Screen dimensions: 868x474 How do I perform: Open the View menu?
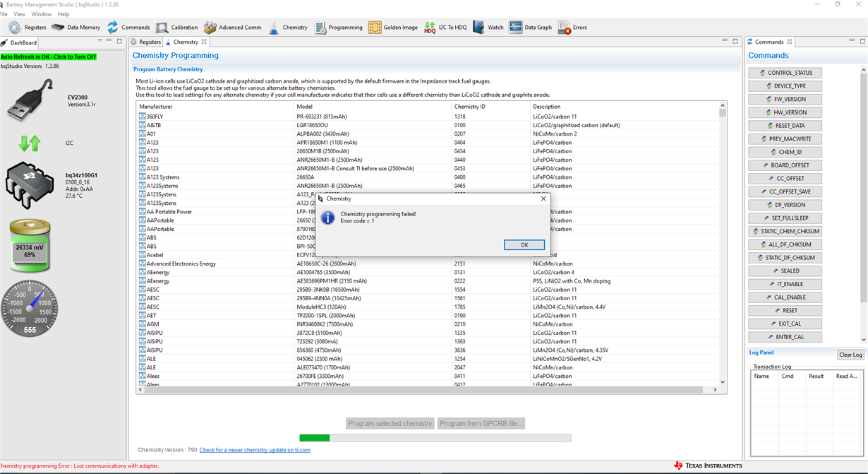point(20,14)
